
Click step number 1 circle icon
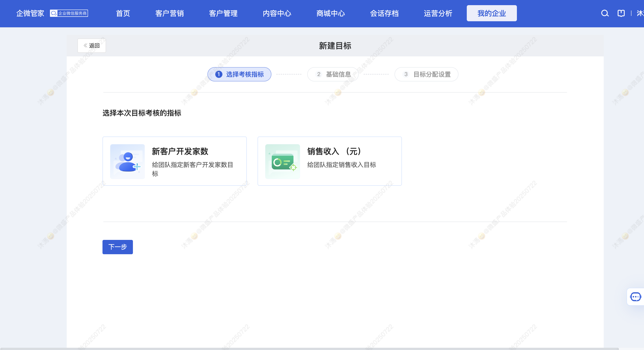(x=219, y=74)
